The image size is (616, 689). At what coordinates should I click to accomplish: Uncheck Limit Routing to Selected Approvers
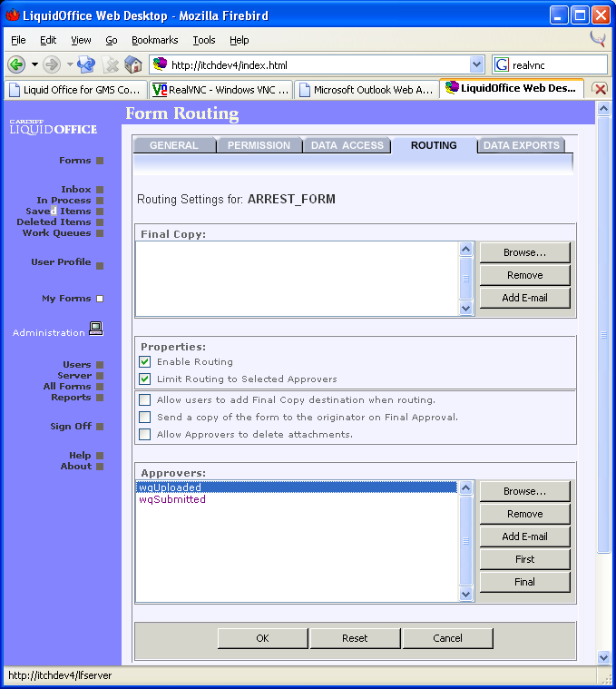coord(145,379)
